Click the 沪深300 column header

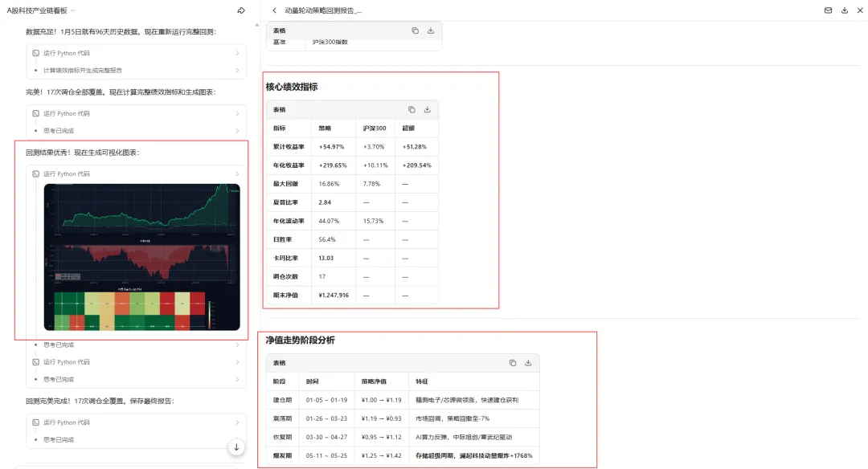click(375, 128)
